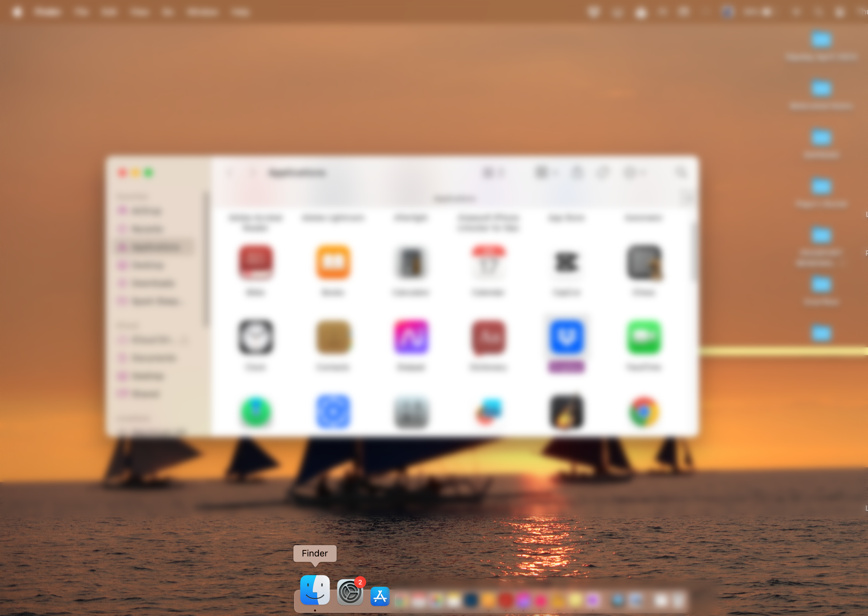Screen dimensions: 868x616
Task: Select AirDrop in the Finder sidebar
Action: pyautogui.click(x=146, y=211)
